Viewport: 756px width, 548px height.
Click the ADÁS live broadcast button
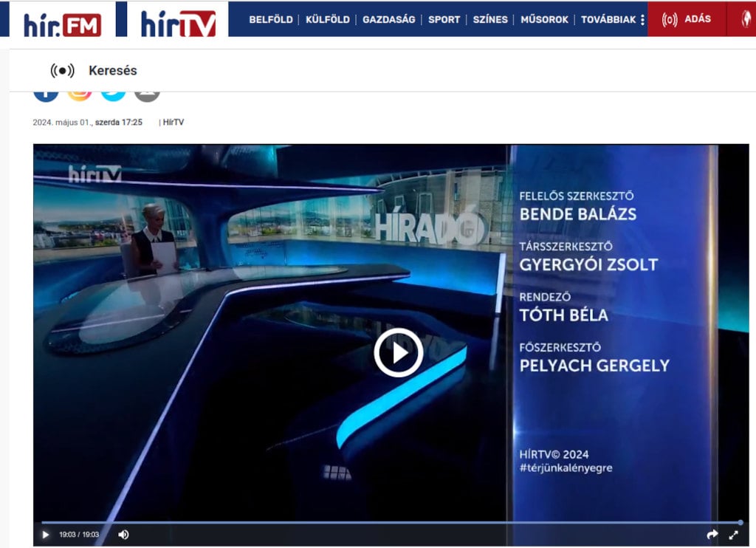pyautogui.click(x=687, y=18)
